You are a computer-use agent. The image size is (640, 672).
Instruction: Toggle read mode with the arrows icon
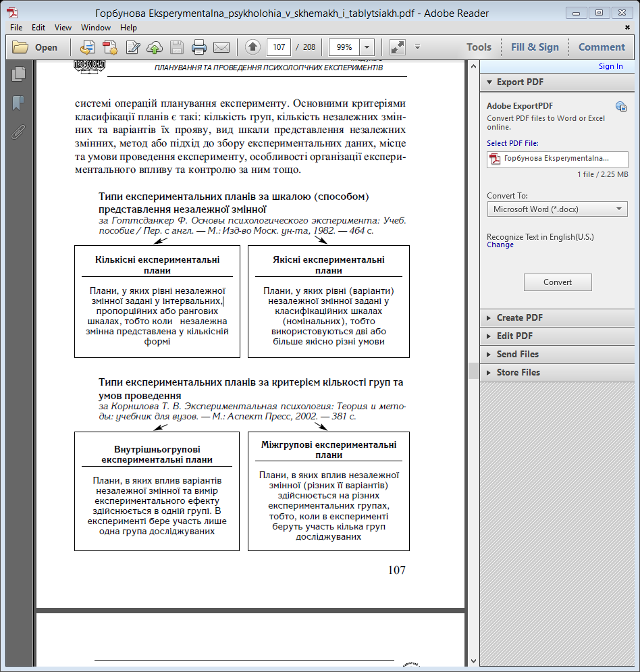(398, 47)
